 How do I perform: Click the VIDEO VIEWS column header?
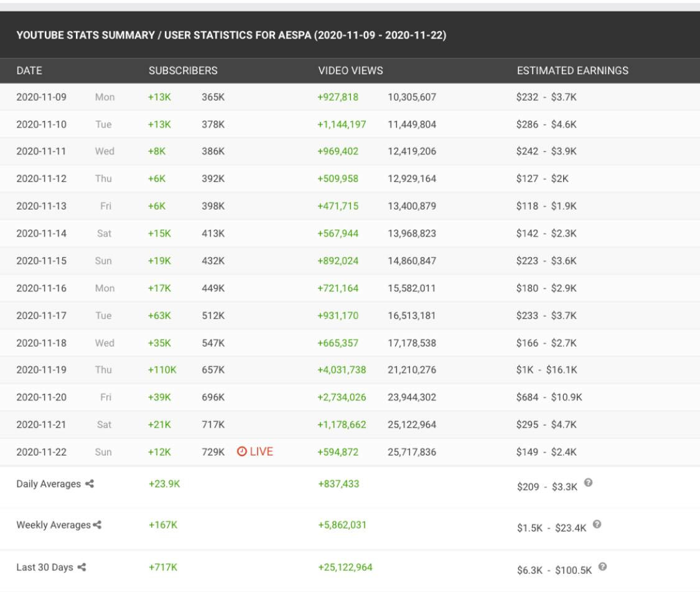click(350, 71)
